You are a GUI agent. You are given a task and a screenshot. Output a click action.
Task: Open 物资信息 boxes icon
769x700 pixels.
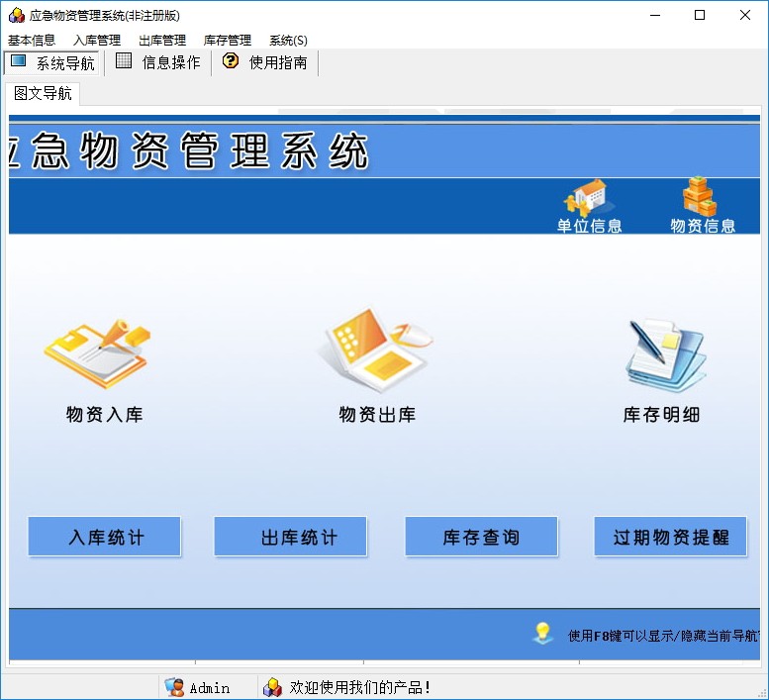700,197
